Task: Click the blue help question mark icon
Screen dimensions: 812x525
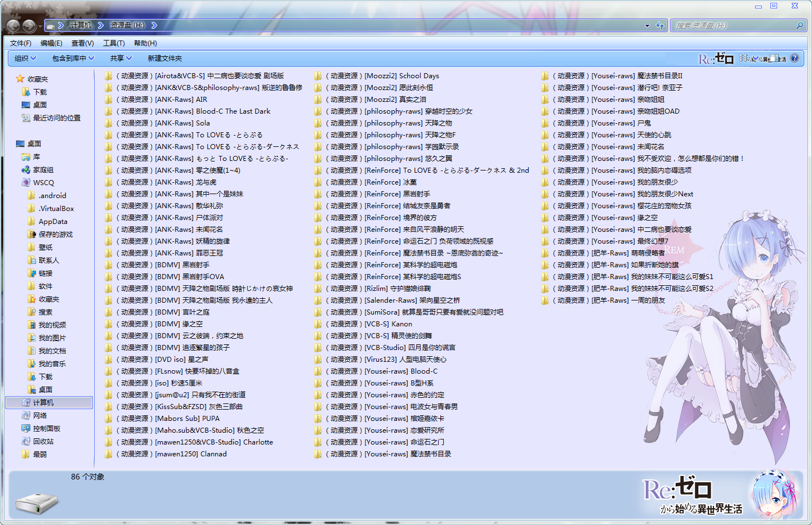Action: tap(795, 58)
